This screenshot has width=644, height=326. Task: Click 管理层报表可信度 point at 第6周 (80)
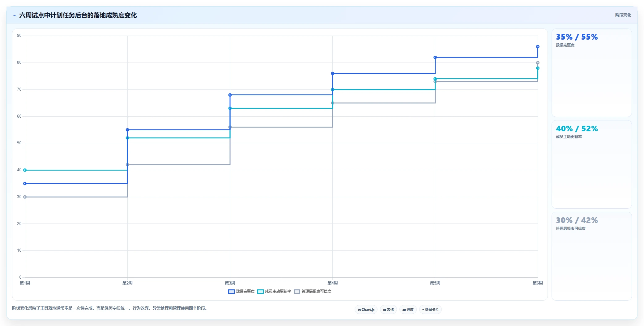538,63
